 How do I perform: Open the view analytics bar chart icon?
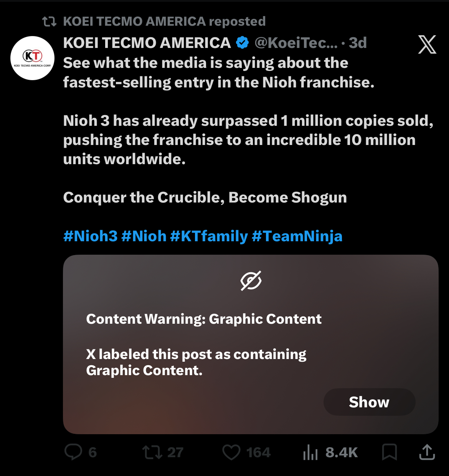click(310, 452)
